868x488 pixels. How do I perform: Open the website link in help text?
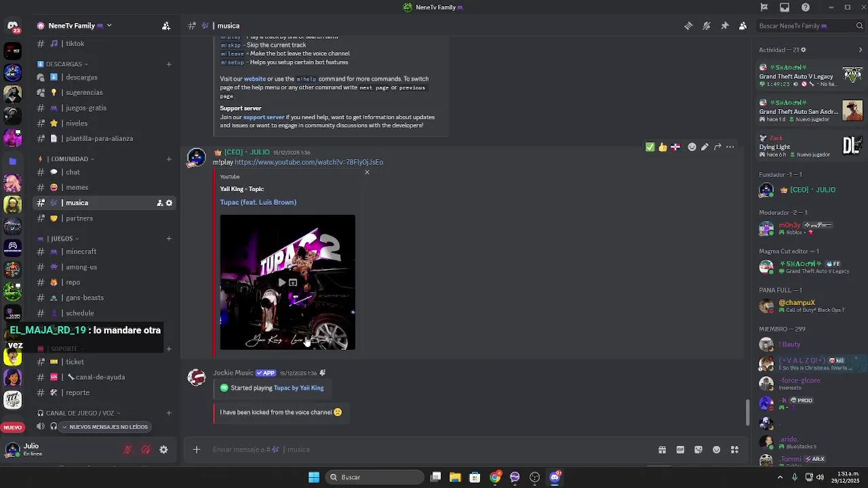(255, 79)
